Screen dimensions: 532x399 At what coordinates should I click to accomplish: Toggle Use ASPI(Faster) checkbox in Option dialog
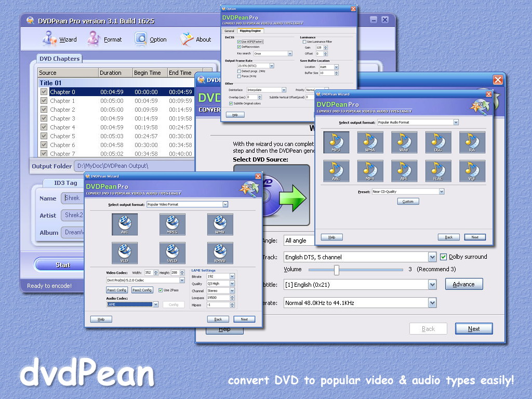(239, 42)
